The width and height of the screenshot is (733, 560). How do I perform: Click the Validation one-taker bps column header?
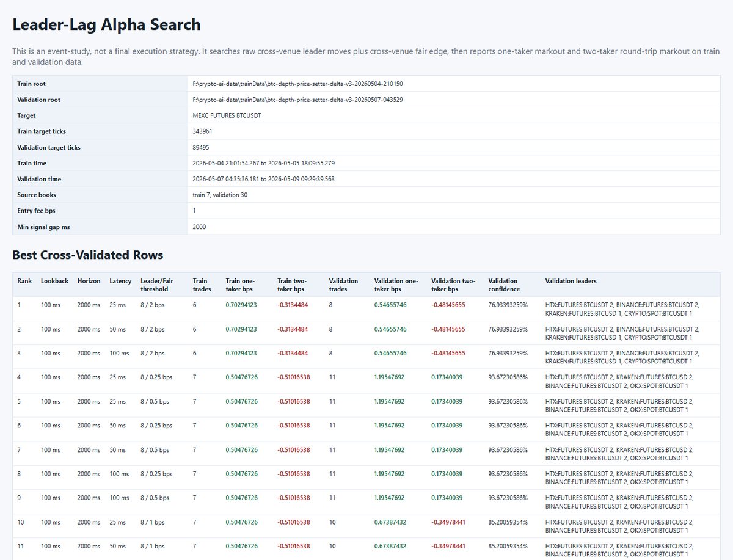click(396, 285)
